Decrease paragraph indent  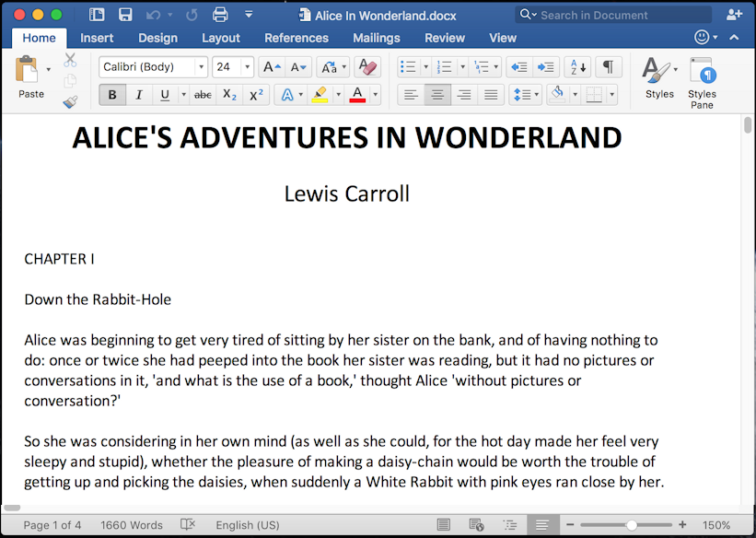(519, 67)
